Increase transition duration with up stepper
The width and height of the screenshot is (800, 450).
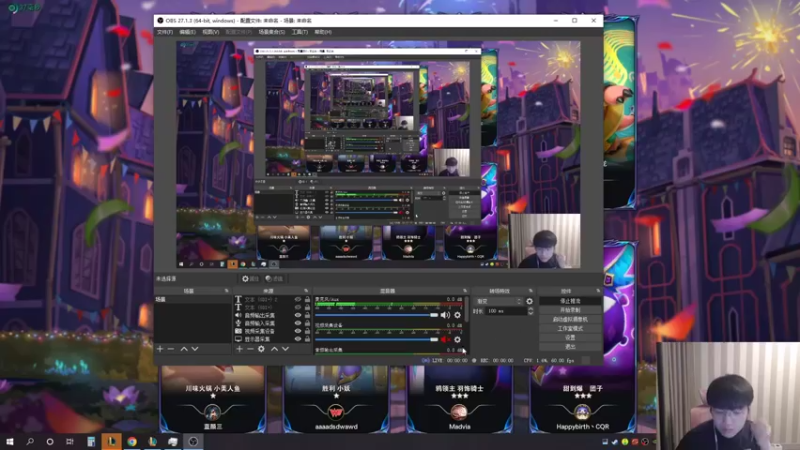(531, 309)
